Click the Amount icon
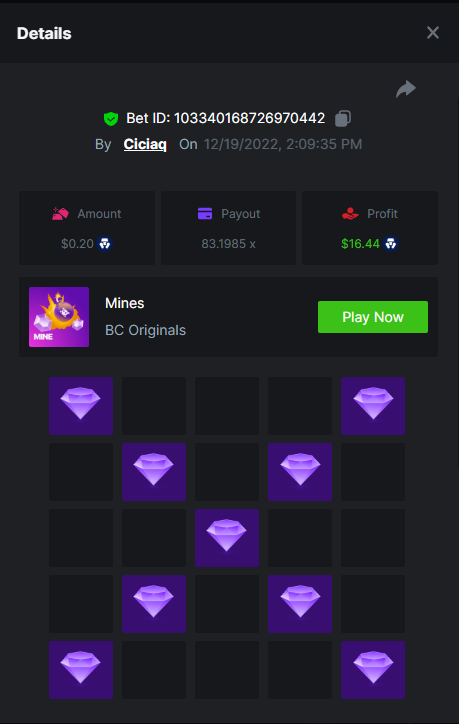459x724 pixels. pos(60,214)
